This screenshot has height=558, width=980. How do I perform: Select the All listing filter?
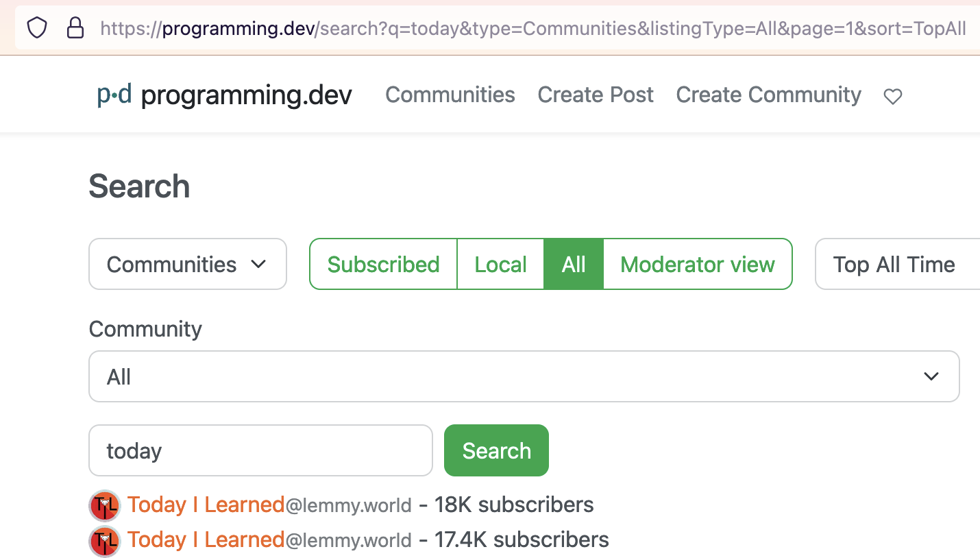[x=574, y=265]
